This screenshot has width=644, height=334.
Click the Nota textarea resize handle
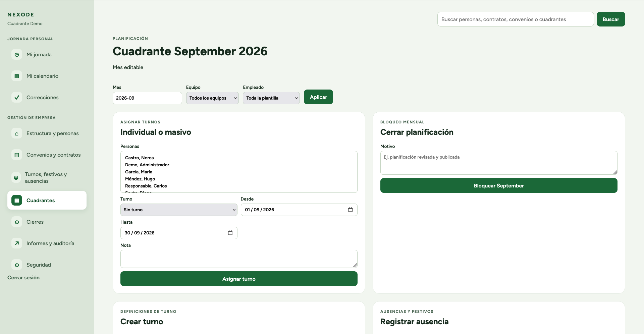coord(355,265)
